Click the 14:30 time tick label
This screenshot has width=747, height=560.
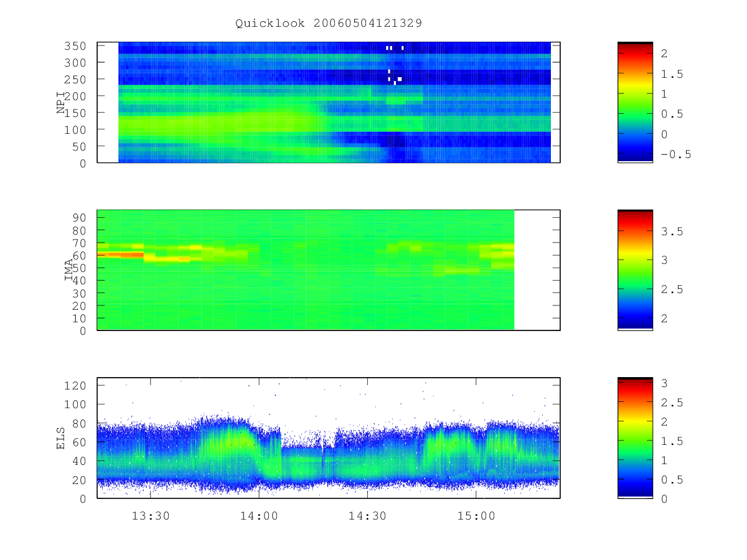coord(367,515)
